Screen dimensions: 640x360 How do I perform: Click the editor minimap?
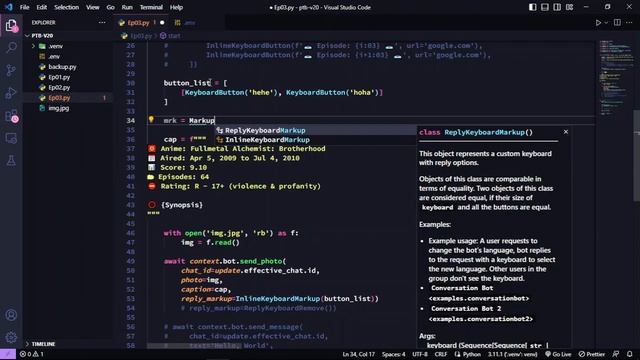[x=616, y=78]
